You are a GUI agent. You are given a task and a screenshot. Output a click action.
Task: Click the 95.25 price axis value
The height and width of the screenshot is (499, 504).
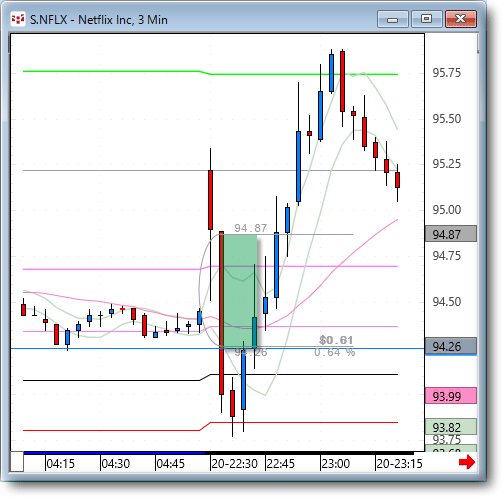pos(447,164)
